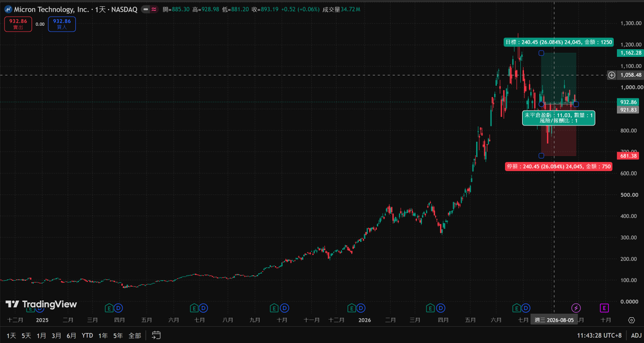Screen dimensions: 644x343
Task: Click the 0.00 spread value between buttons
Action: [x=40, y=24]
